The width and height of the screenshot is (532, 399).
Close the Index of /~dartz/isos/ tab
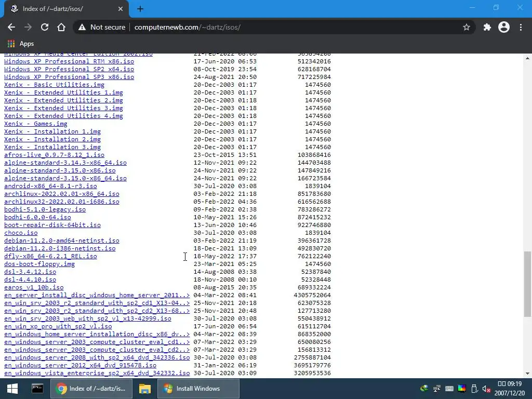pyautogui.click(x=121, y=9)
